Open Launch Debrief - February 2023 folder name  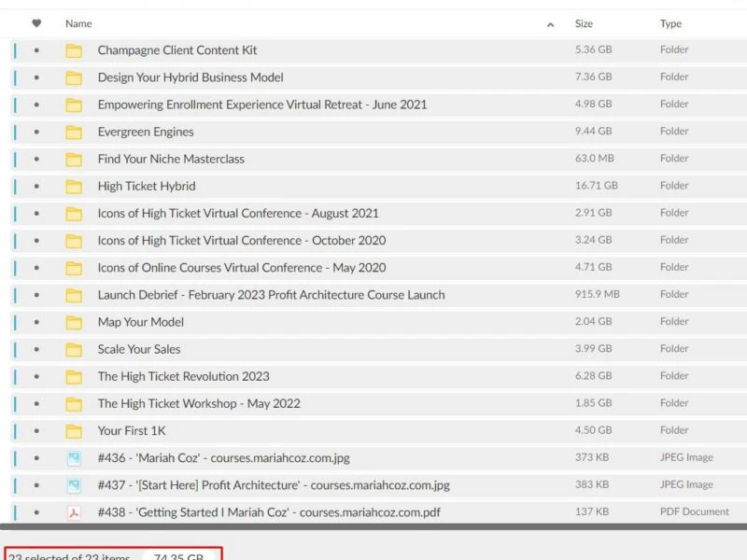271,295
